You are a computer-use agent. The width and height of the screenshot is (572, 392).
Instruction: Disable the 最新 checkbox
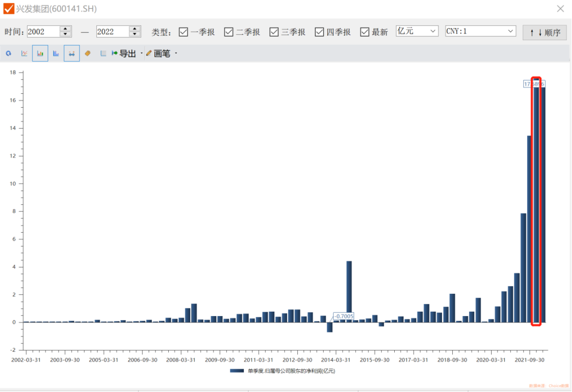[x=365, y=32]
